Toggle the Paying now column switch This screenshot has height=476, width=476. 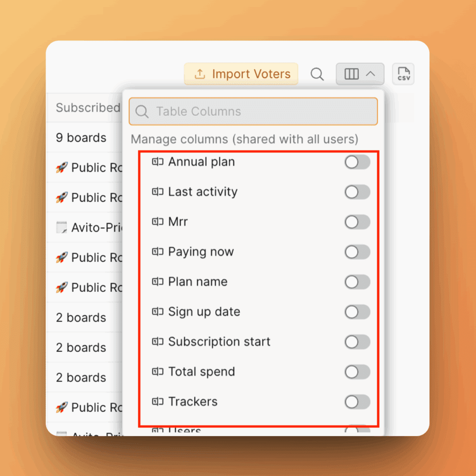357,252
